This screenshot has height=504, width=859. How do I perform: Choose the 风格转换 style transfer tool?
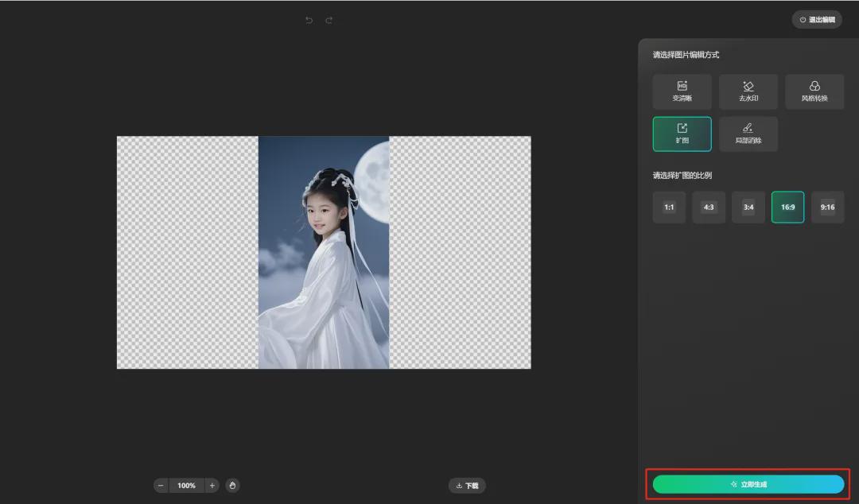click(814, 91)
